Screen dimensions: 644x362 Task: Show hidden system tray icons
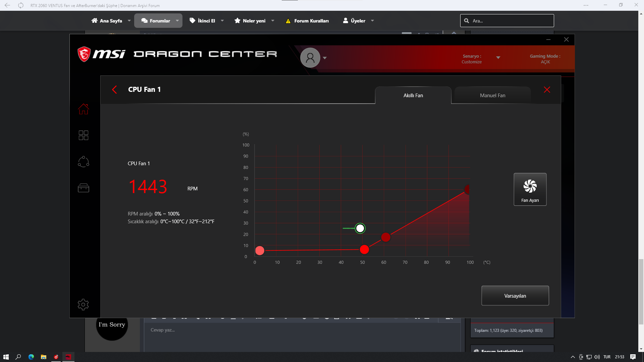(573, 357)
